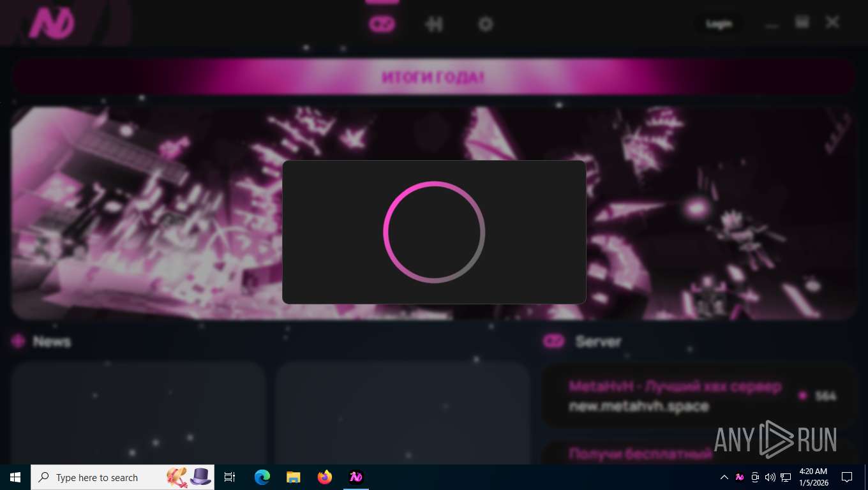Open the Получи бесплатный card
The width and height of the screenshot is (868, 490).
click(x=698, y=452)
